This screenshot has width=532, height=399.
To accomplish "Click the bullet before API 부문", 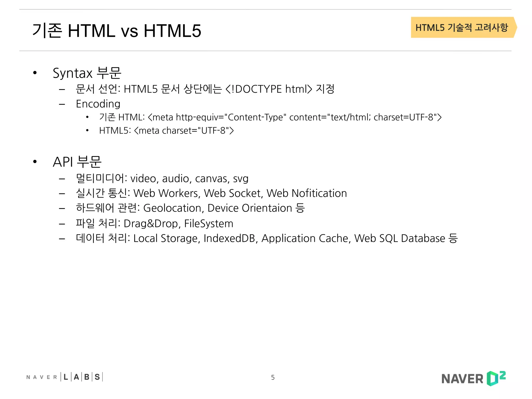I will point(35,162).
